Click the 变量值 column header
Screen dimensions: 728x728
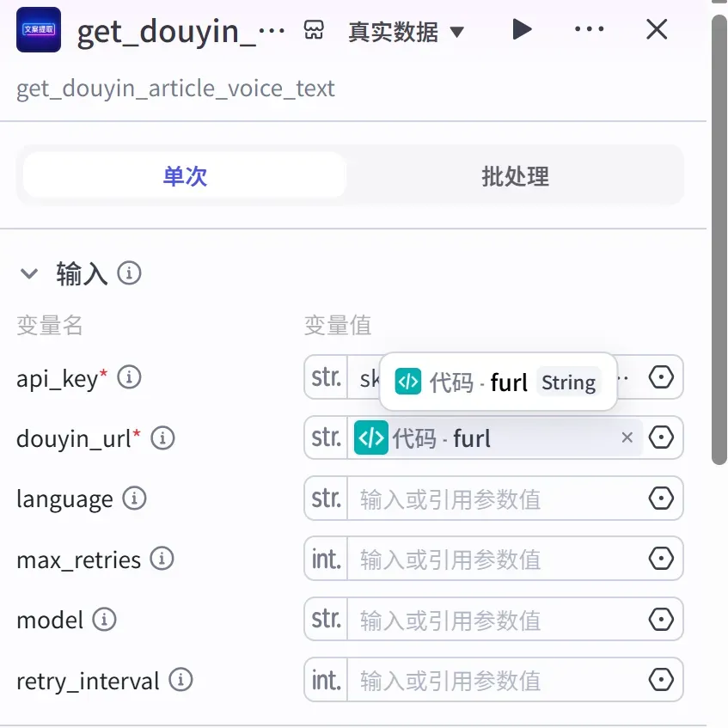[x=338, y=325]
